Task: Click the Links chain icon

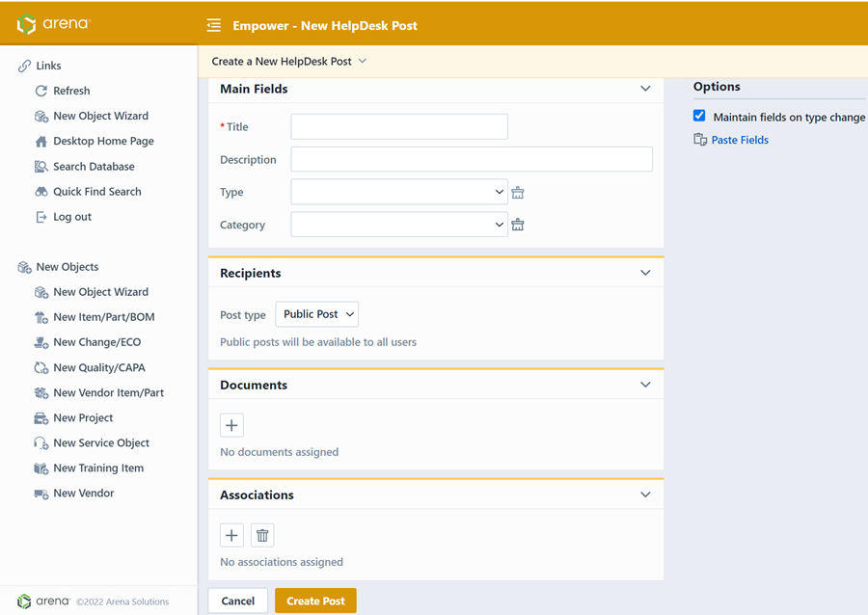Action: pyautogui.click(x=24, y=66)
